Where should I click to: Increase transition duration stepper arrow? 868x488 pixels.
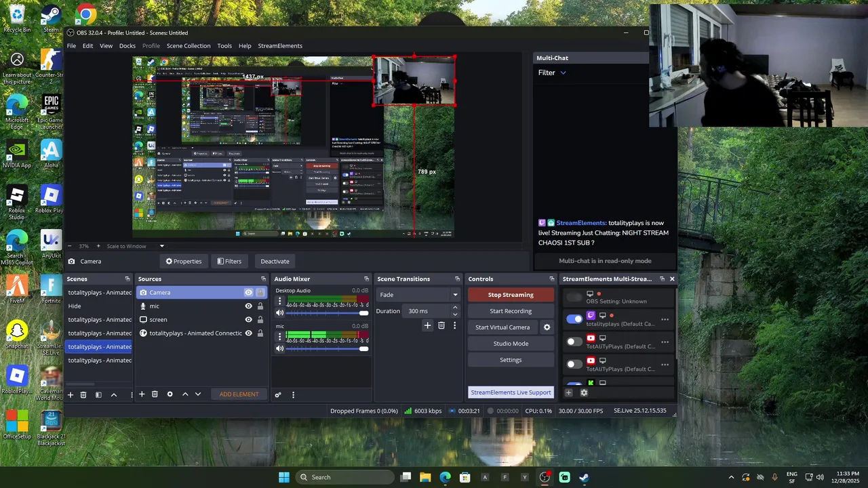point(455,308)
